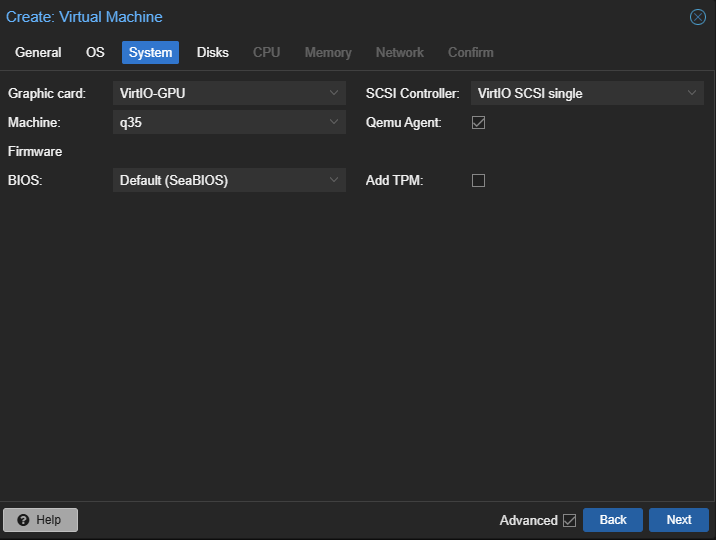Viewport: 716px width, 540px height.
Task: Click the VirtIO SCSI single field
Action: [575, 93]
